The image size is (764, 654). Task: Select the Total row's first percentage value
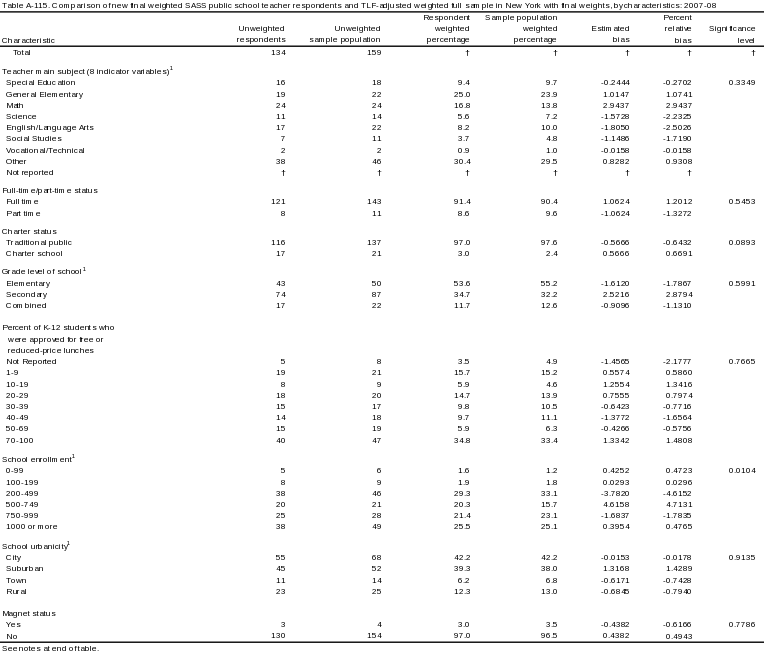[280, 52]
